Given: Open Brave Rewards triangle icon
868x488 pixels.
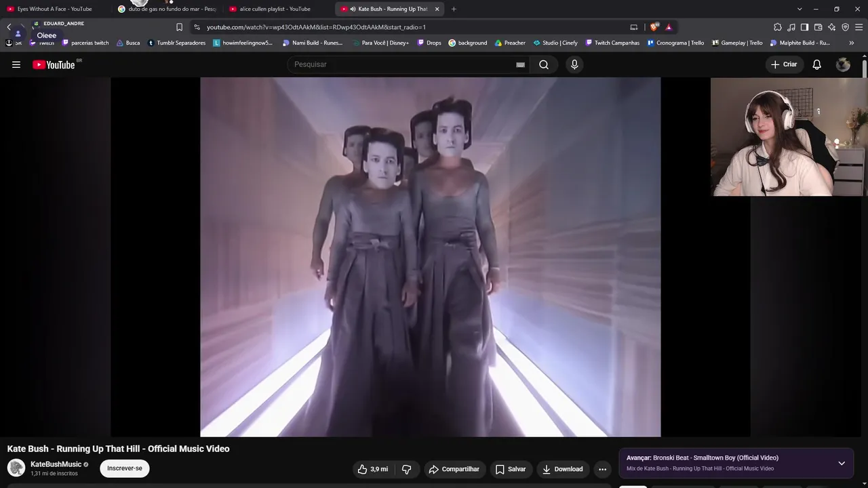Looking at the screenshot, I should tap(669, 27).
